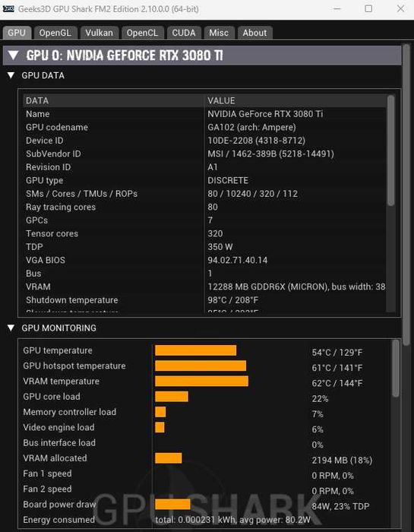This screenshot has height=532, width=414.
Task: Select the Device ID row label
Action: coord(44,141)
